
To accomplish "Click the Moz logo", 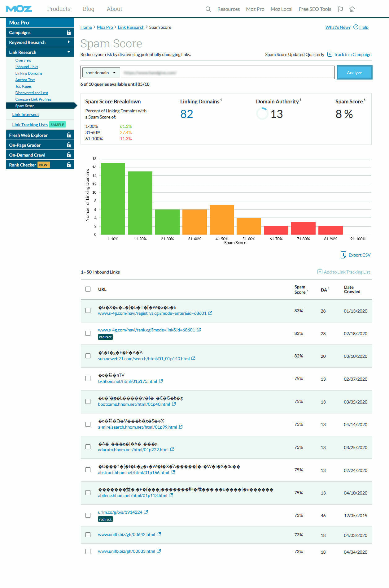I will (x=19, y=9).
